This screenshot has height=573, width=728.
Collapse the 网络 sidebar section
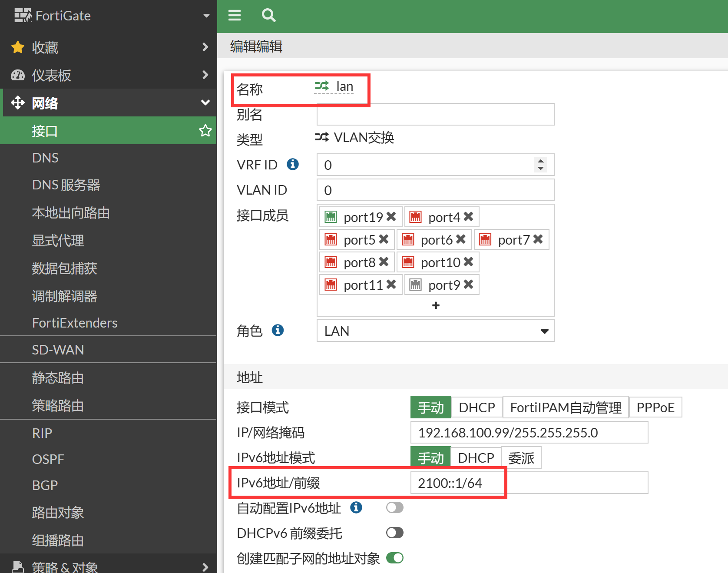(109, 103)
